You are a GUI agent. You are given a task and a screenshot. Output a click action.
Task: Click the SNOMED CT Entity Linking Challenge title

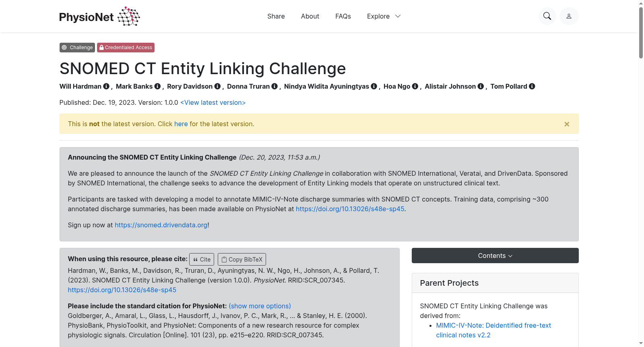pos(203,69)
